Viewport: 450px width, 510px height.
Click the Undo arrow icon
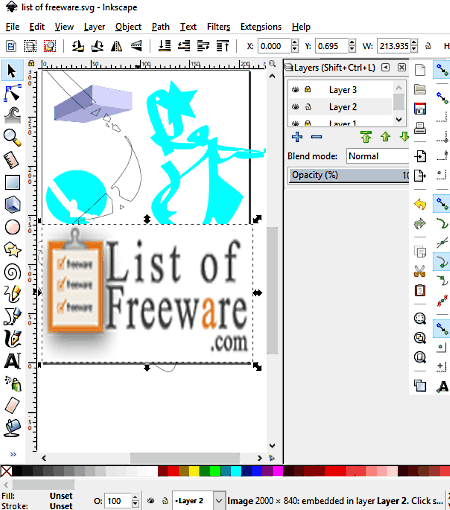420,204
